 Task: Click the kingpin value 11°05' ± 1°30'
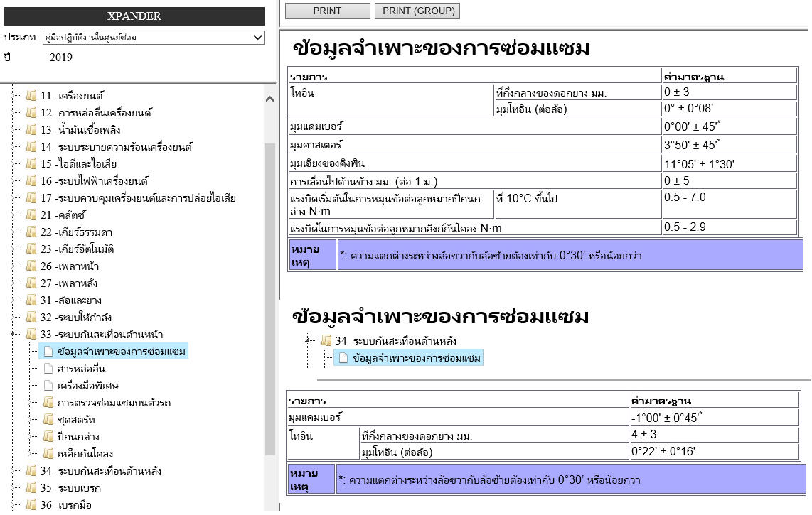pos(699,164)
